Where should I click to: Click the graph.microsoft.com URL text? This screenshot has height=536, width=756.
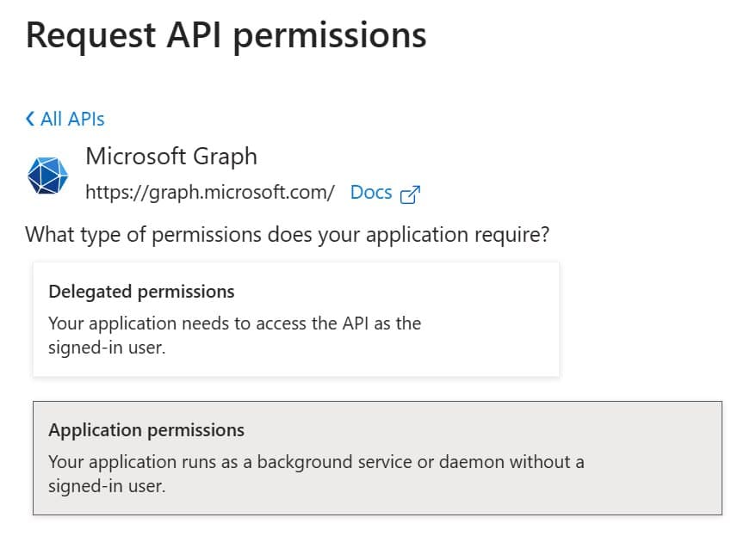(x=210, y=193)
